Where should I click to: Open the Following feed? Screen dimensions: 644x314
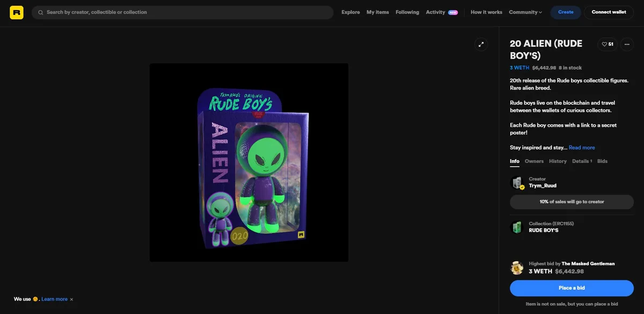click(x=407, y=12)
